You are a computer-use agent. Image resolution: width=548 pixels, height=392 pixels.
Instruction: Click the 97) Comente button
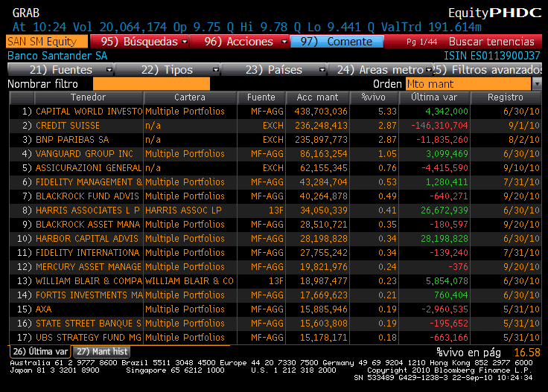[337, 42]
